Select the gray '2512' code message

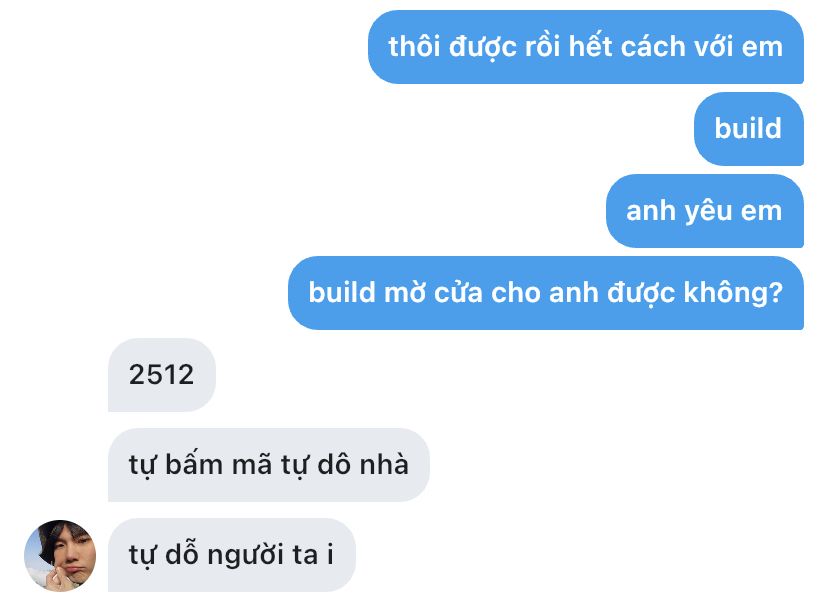coord(162,375)
